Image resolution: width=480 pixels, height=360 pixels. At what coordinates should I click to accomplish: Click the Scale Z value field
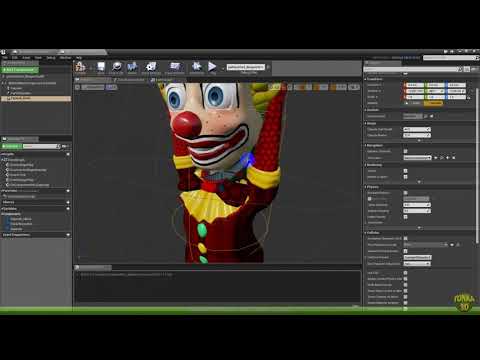click(x=456, y=97)
